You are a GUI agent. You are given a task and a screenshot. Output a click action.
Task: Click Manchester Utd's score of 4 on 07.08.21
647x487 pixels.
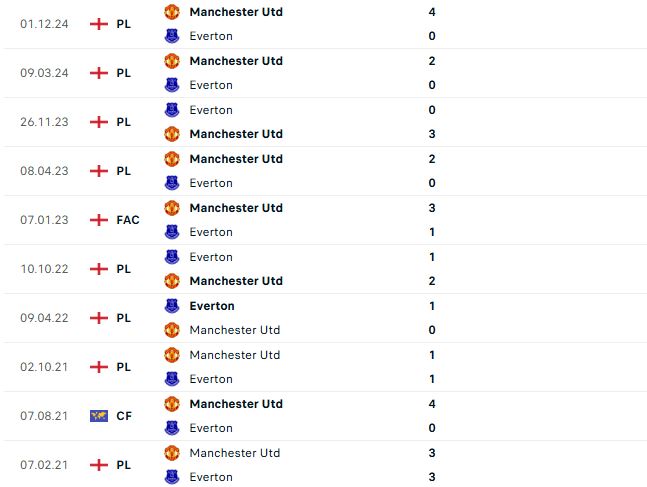pos(431,404)
